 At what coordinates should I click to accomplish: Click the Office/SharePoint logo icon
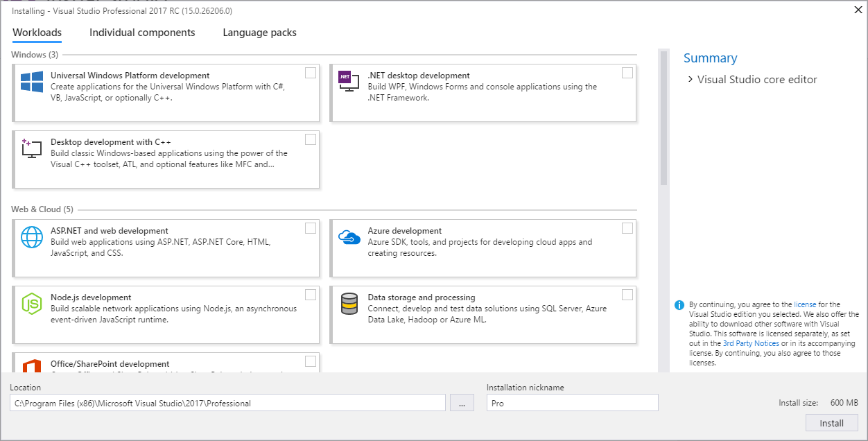pos(32,366)
